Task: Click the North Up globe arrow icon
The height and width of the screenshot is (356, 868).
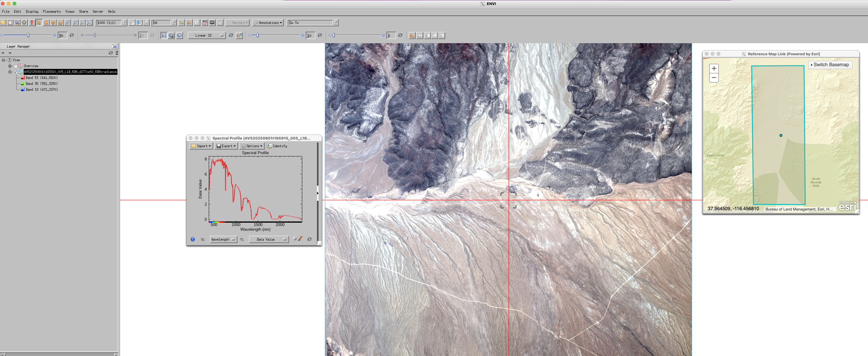Action: [139, 22]
